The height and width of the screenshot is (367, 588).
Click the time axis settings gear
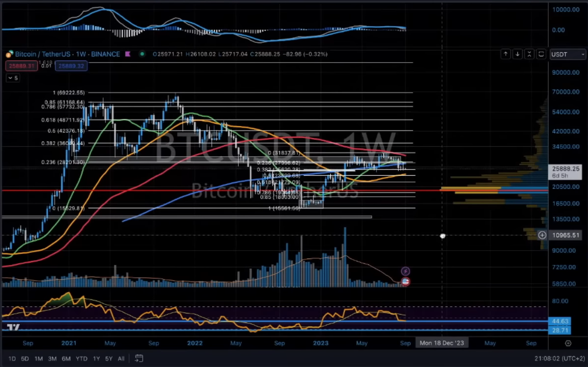pos(568,343)
